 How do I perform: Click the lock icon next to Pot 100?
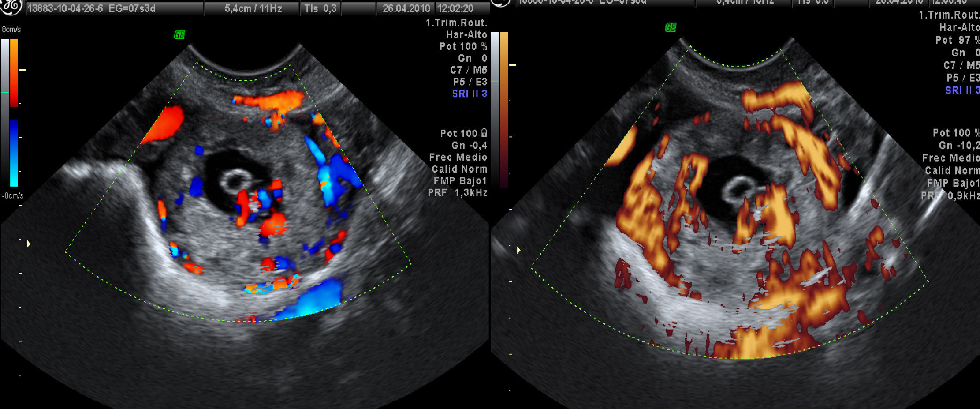(x=484, y=133)
